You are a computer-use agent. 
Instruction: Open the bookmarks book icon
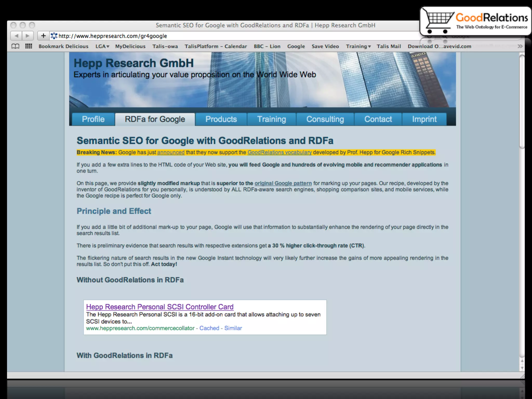[x=15, y=46]
